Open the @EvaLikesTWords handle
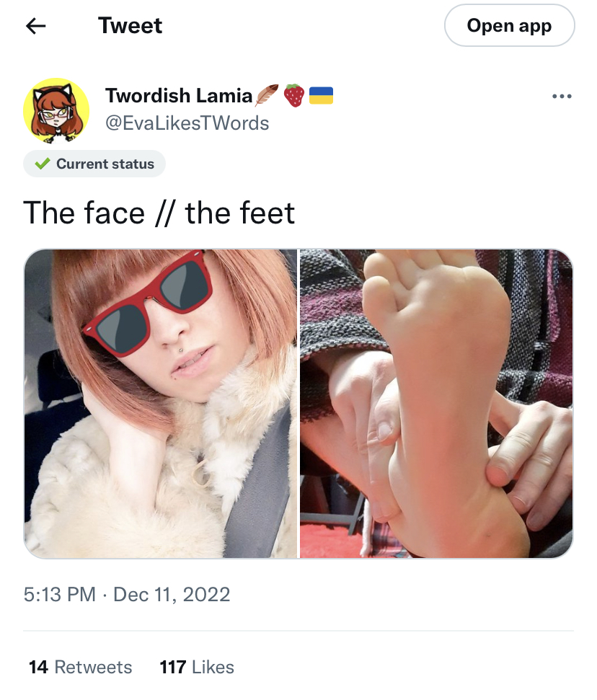Image resolution: width=597 pixels, height=700 pixels. coord(187,123)
